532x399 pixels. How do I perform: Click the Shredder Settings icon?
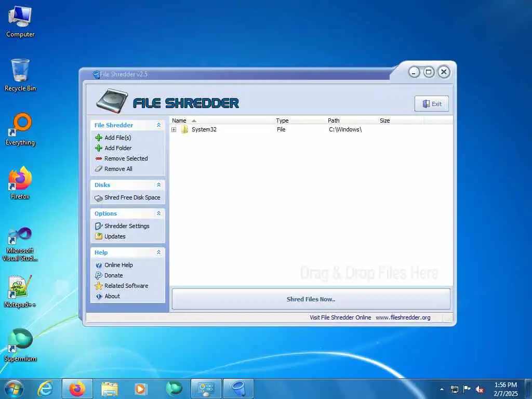click(x=99, y=226)
